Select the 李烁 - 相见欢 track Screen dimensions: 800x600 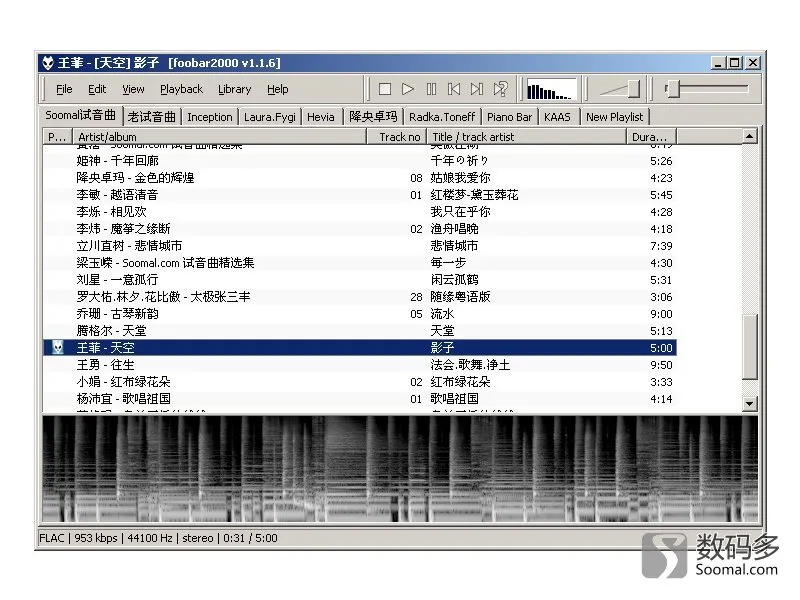(x=360, y=212)
